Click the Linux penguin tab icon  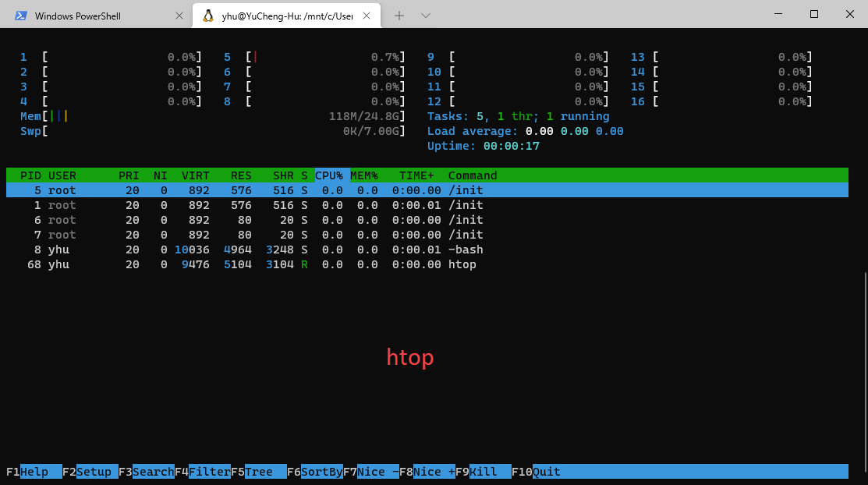pos(208,16)
